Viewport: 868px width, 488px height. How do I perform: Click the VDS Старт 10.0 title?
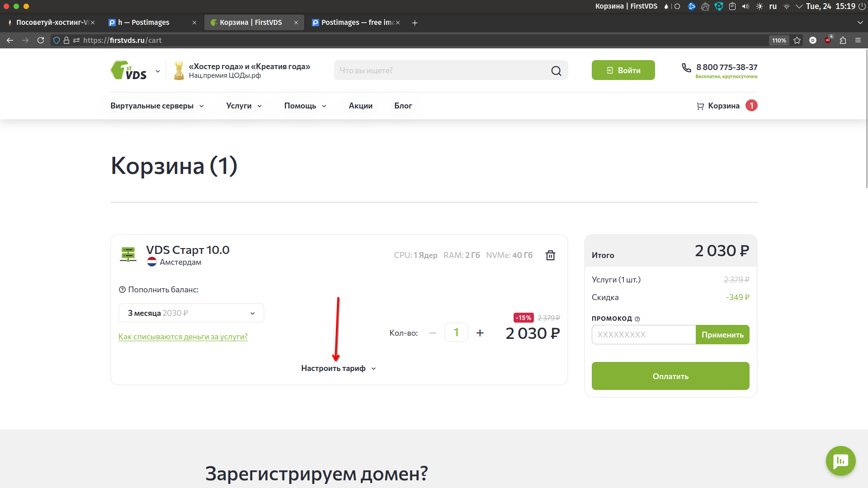(x=188, y=250)
